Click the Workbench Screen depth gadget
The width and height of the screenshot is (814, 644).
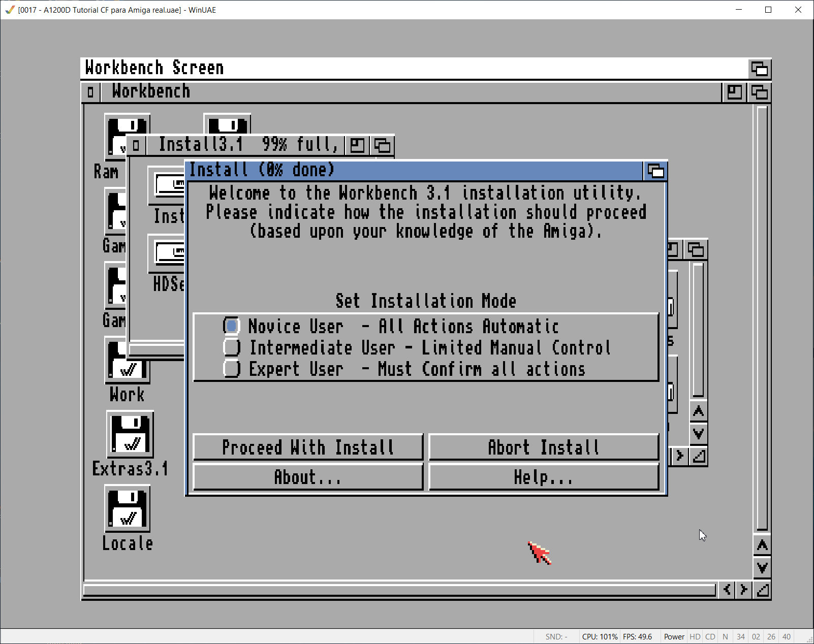click(760, 69)
